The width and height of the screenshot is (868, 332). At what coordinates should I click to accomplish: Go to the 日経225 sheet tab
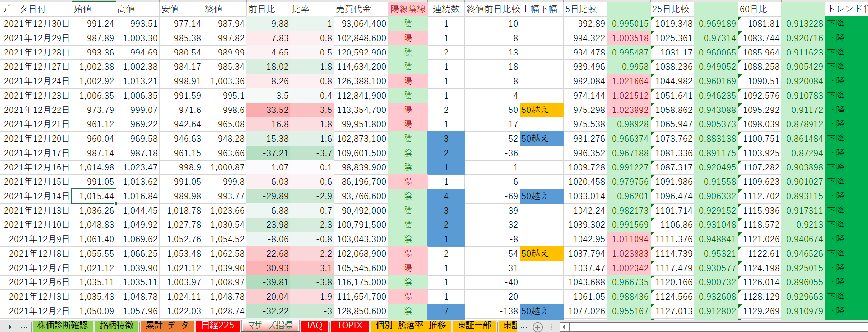pyautogui.click(x=218, y=326)
